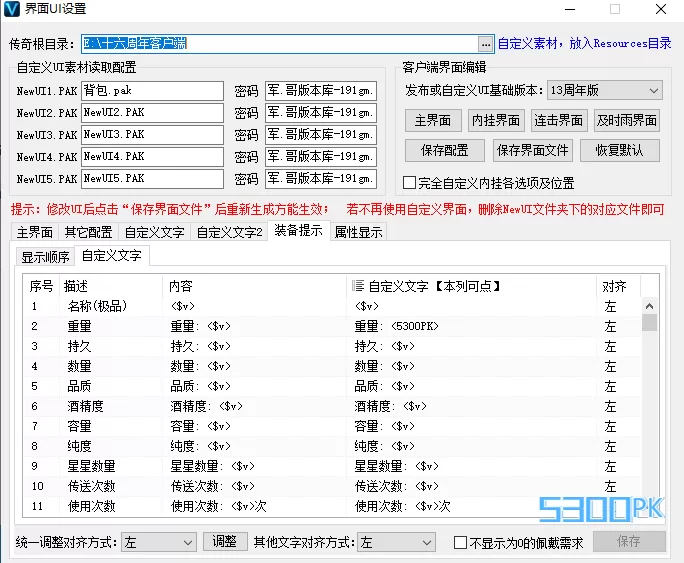
Task: Click the NewUI3.PAK filename field
Action: point(152,134)
